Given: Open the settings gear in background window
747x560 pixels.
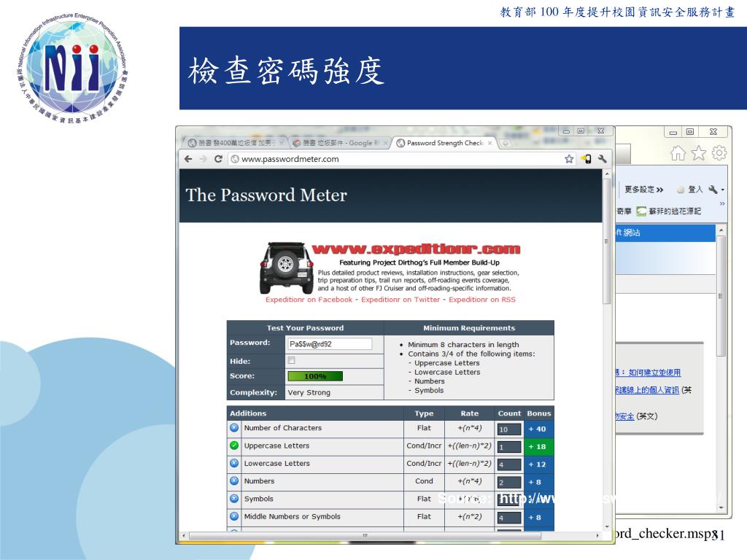Looking at the screenshot, I should coord(719,153).
